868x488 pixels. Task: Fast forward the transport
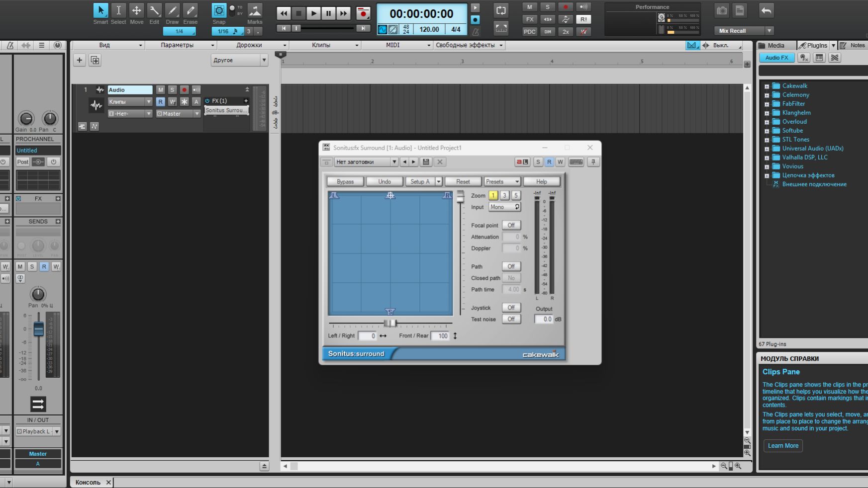344,13
